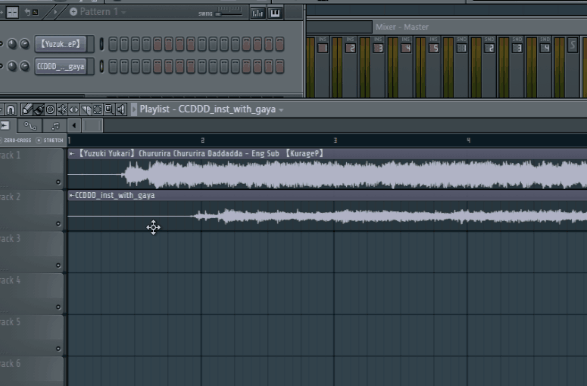Jump to bar 3 on the playlist timeline

coord(335,140)
